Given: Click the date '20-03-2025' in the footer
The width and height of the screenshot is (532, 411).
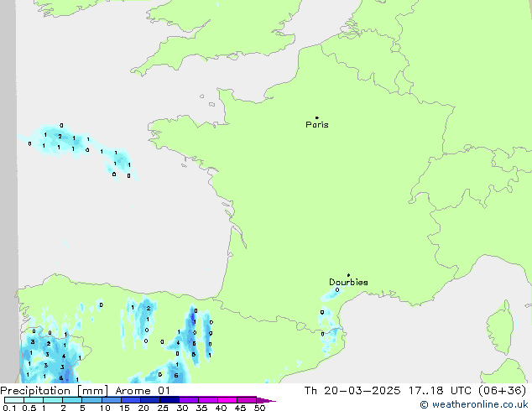Looking at the screenshot, I should tap(362, 391).
